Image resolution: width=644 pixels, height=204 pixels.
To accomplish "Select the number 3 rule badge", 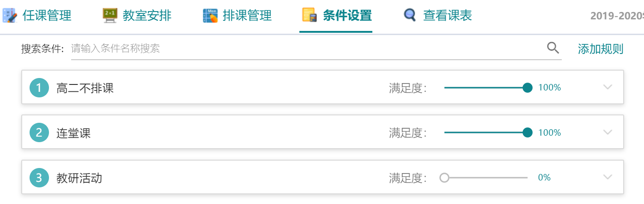I will click(x=39, y=178).
